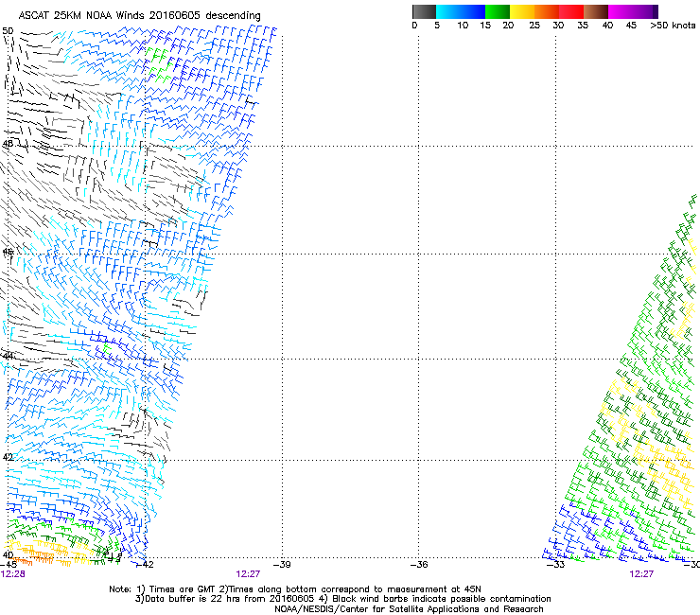Click the brown 35-40 knots legend color
Image resolution: width=700 pixels, height=615 pixels.
(596, 11)
